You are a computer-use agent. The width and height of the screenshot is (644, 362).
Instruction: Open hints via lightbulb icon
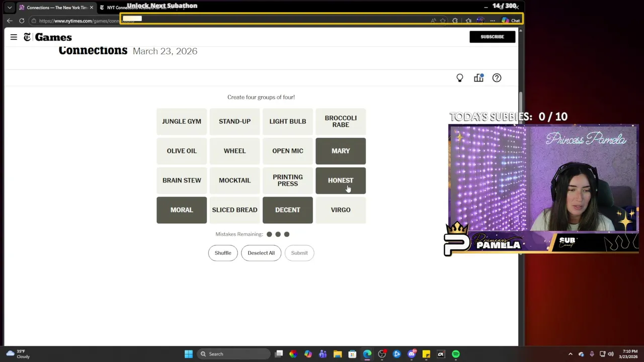click(460, 78)
